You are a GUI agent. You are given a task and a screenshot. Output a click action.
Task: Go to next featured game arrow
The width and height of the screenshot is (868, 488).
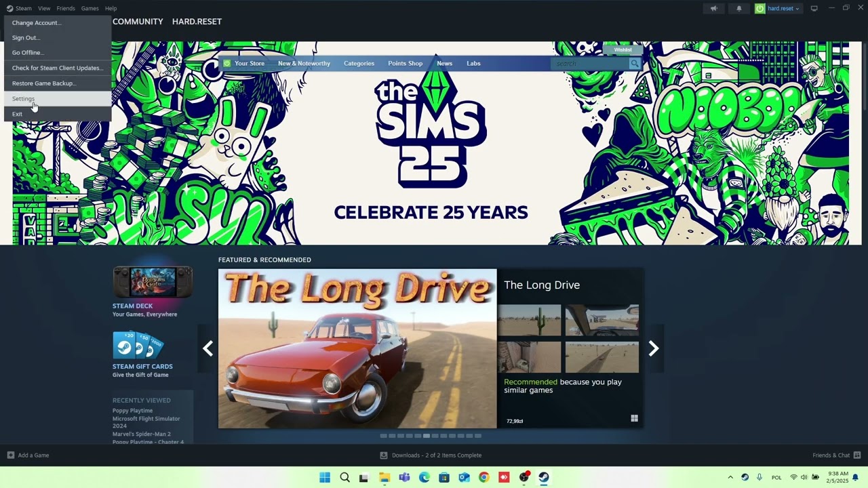pyautogui.click(x=654, y=348)
